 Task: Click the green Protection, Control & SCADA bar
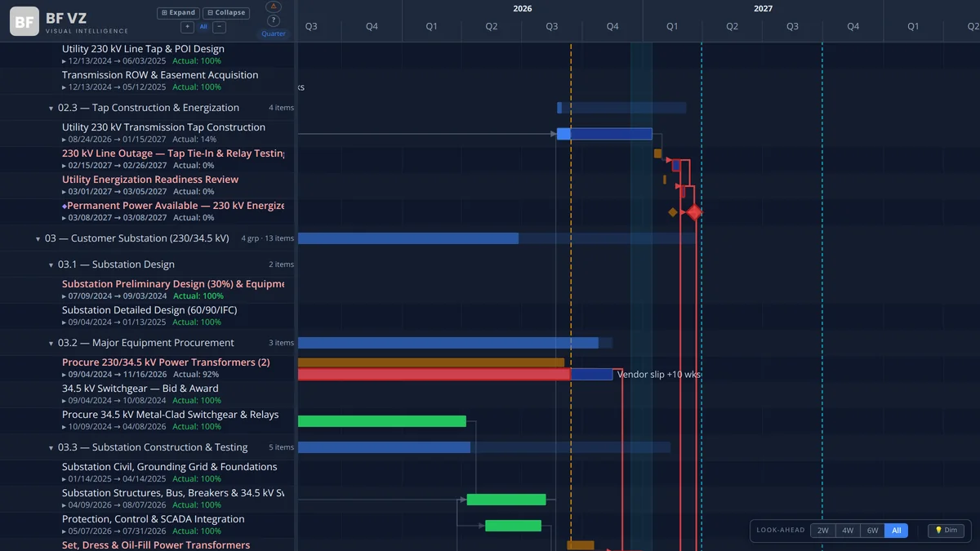(x=513, y=526)
